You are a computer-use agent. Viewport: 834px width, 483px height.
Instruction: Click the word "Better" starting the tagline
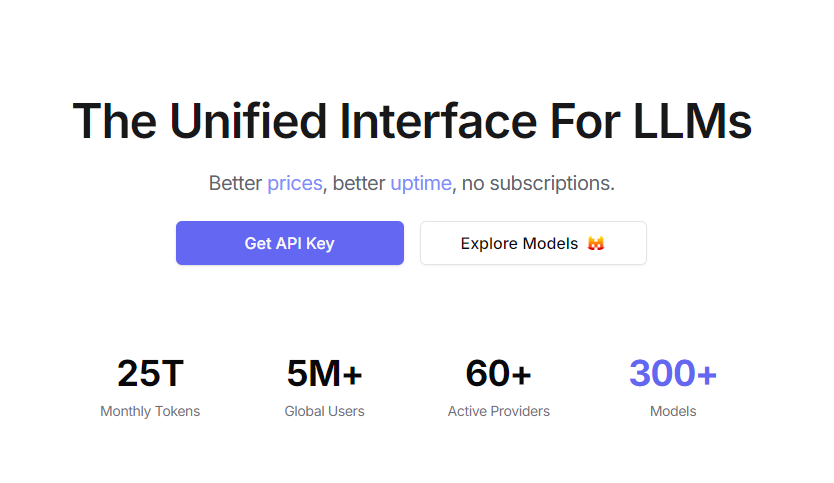click(x=236, y=184)
